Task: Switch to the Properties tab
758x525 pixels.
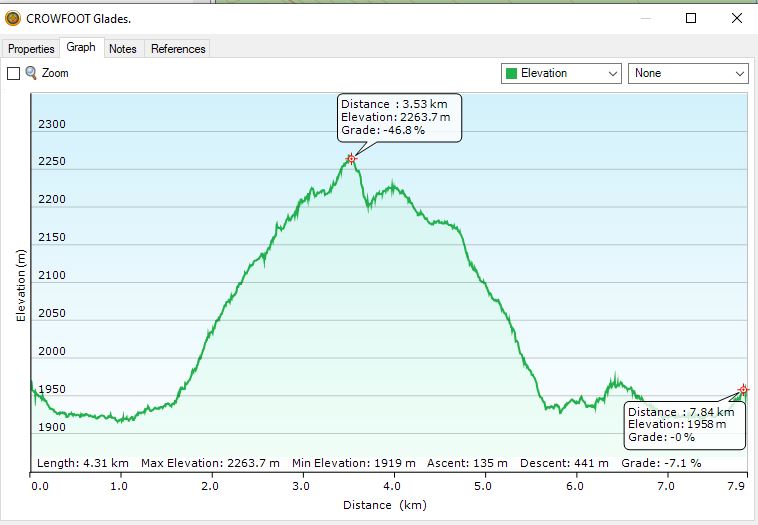Action: (31, 49)
